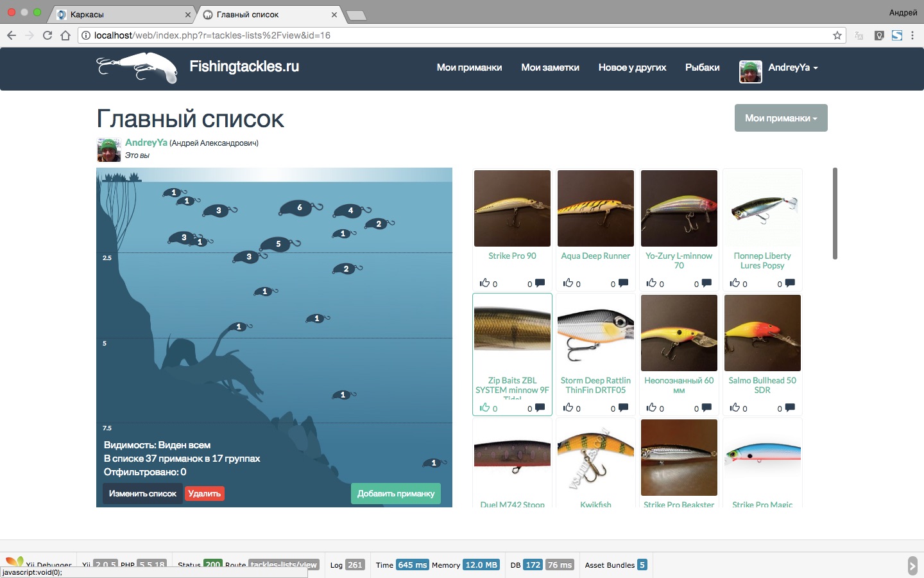The width and height of the screenshot is (924, 578).
Task: Open AndreyYa profile link under title
Action: point(146,143)
